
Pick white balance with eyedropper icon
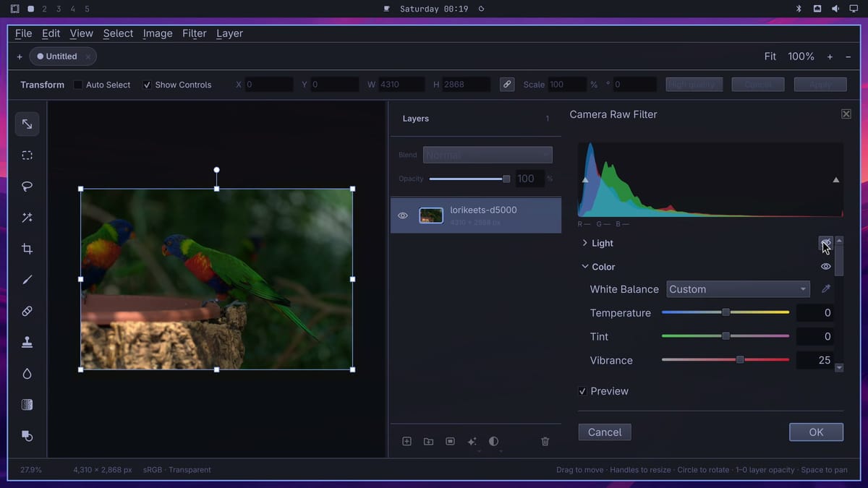[x=826, y=289]
